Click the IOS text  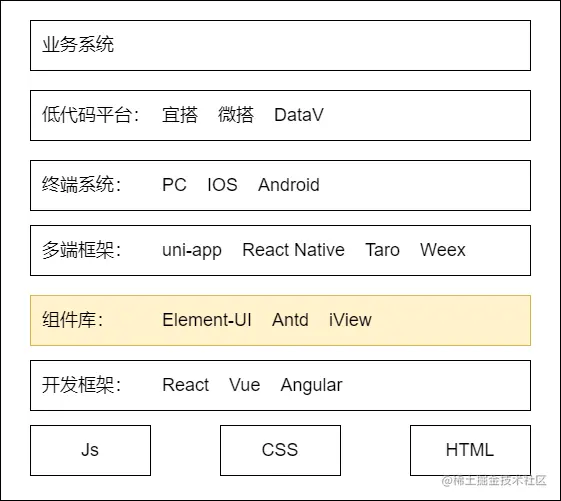(222, 185)
